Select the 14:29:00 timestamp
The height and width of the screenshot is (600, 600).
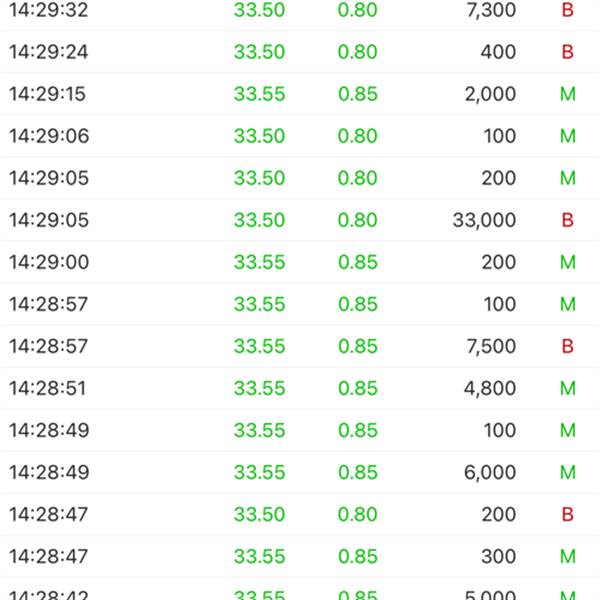[49, 262]
